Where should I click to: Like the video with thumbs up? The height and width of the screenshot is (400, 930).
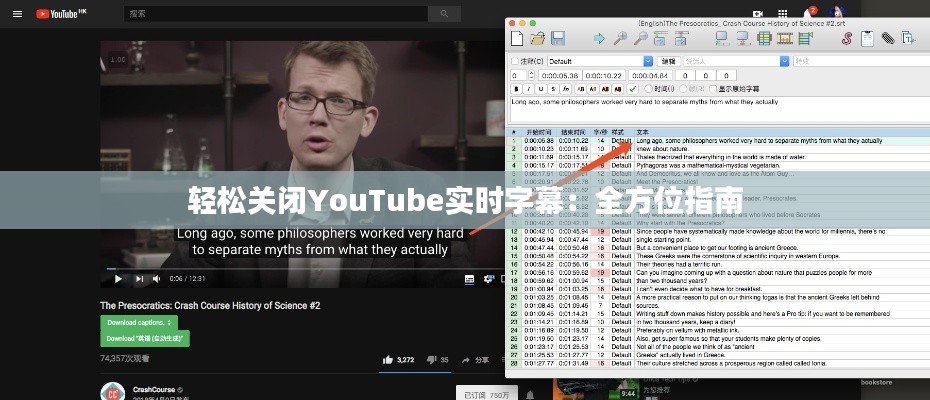pos(399,360)
